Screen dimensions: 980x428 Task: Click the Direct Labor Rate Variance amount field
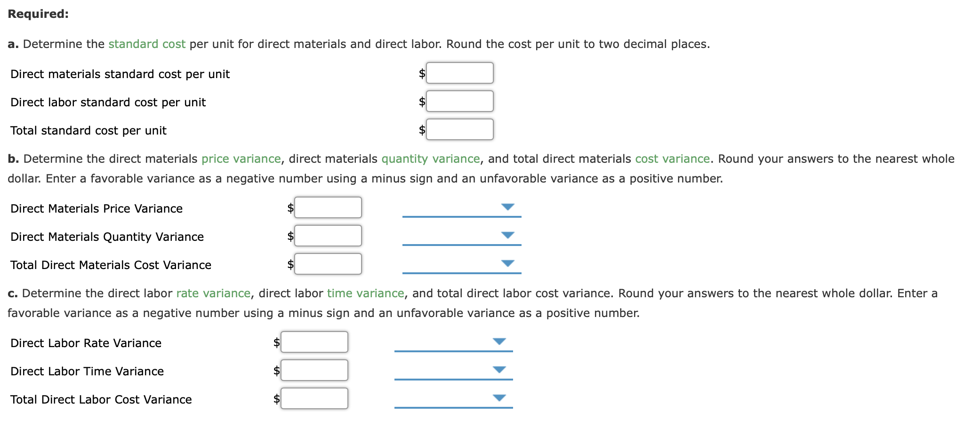[314, 342]
